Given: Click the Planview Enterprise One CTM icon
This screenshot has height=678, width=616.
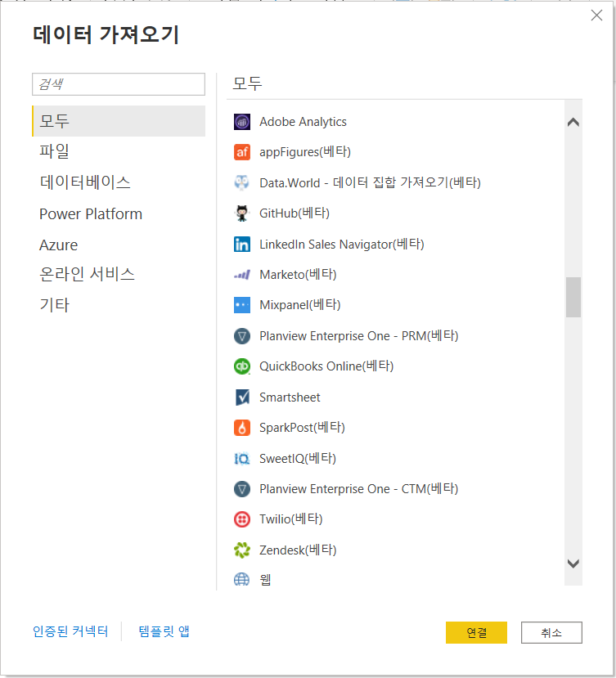Looking at the screenshot, I should click(x=242, y=489).
